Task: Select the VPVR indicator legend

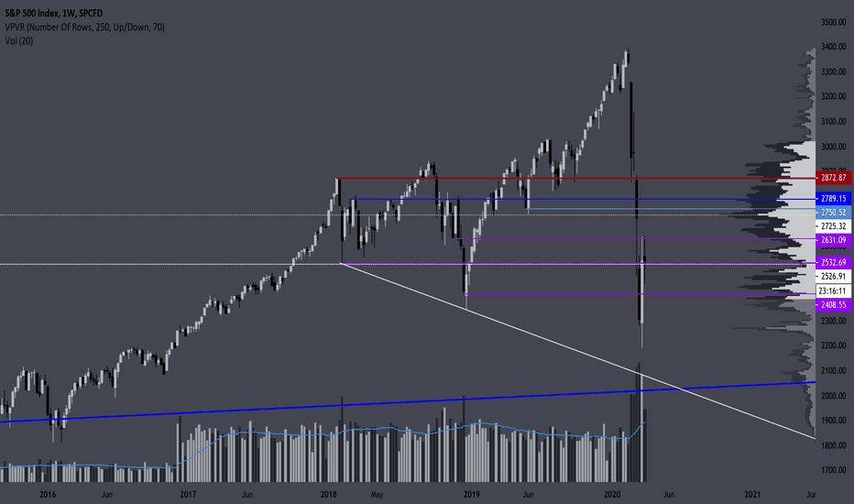Action: coord(84,27)
